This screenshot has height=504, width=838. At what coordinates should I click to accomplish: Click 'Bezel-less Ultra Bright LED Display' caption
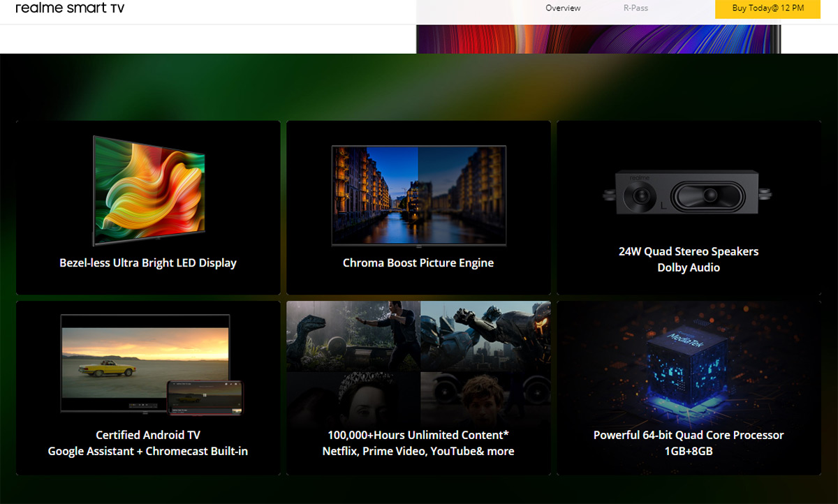pos(148,263)
